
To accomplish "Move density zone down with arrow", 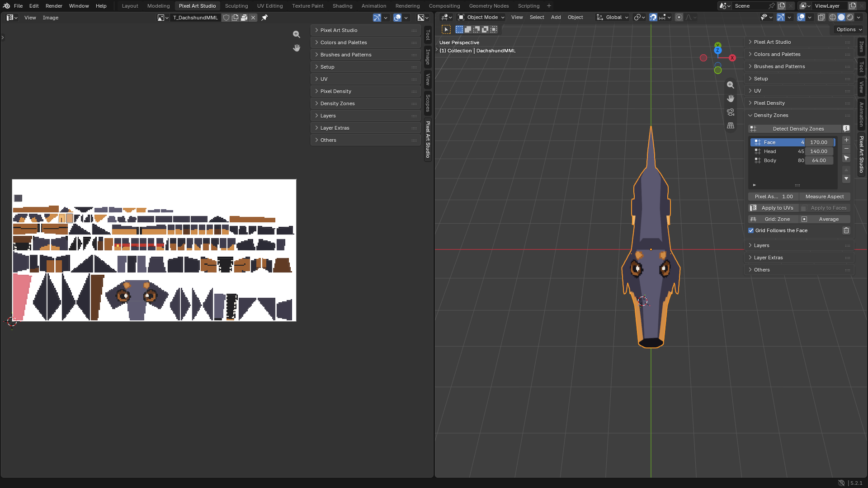I will click(846, 178).
